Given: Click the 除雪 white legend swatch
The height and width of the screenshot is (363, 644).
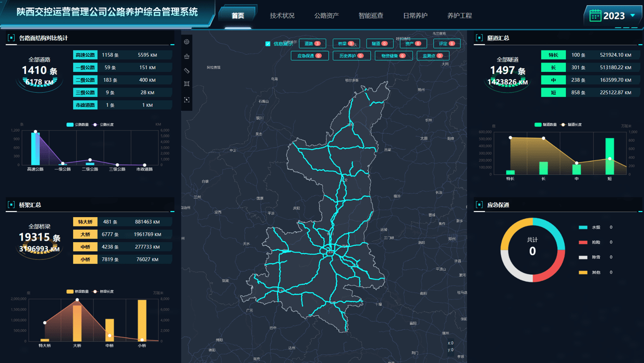Looking at the screenshot, I should coord(583,257).
